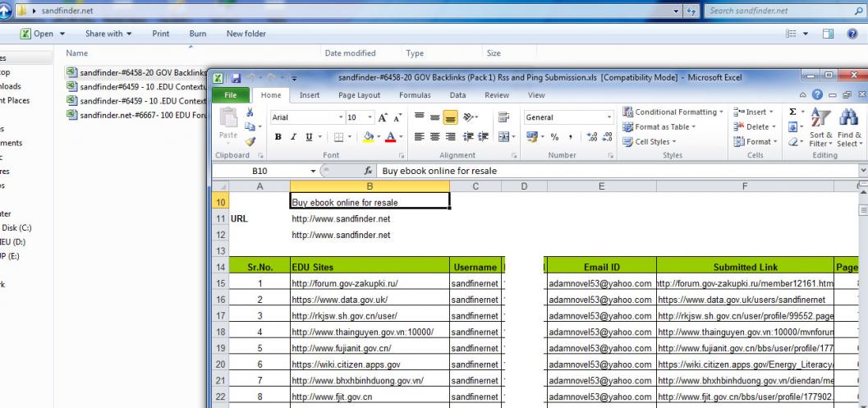
Task: Click the Fill down-arrow icon in Editing
Action: (792, 126)
